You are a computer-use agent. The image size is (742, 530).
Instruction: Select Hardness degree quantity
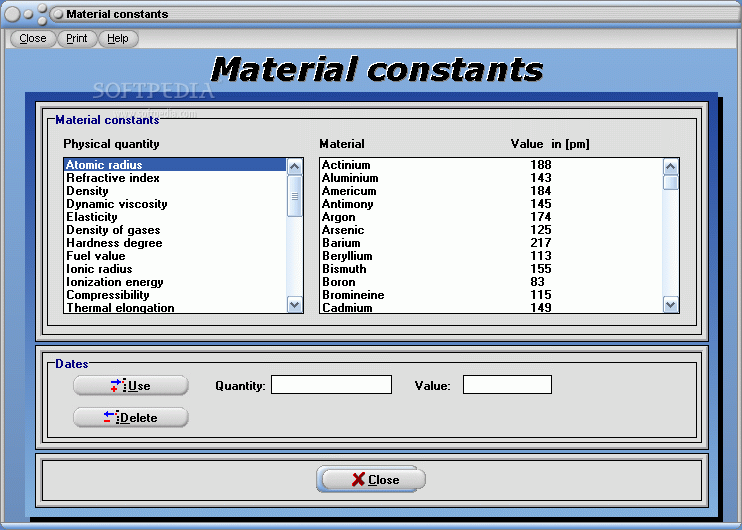[x=175, y=243]
